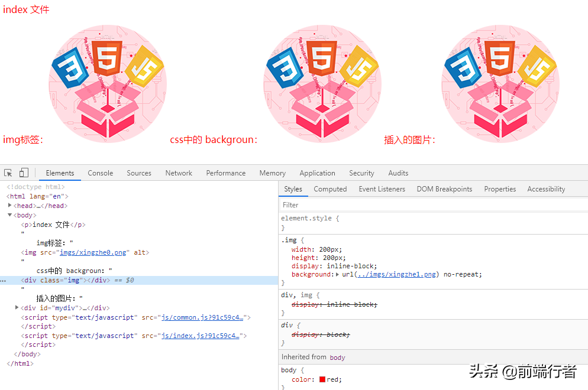The height and width of the screenshot is (390, 588).
Task: Open the Accessibility sidebar tab
Action: click(x=546, y=189)
